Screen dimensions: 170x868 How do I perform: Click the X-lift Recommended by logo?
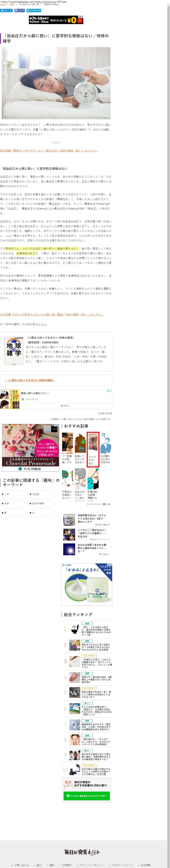coord(106,504)
